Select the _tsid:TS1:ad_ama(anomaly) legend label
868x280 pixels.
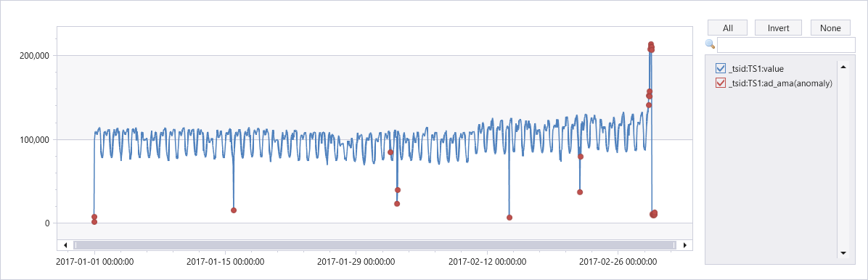[780, 83]
